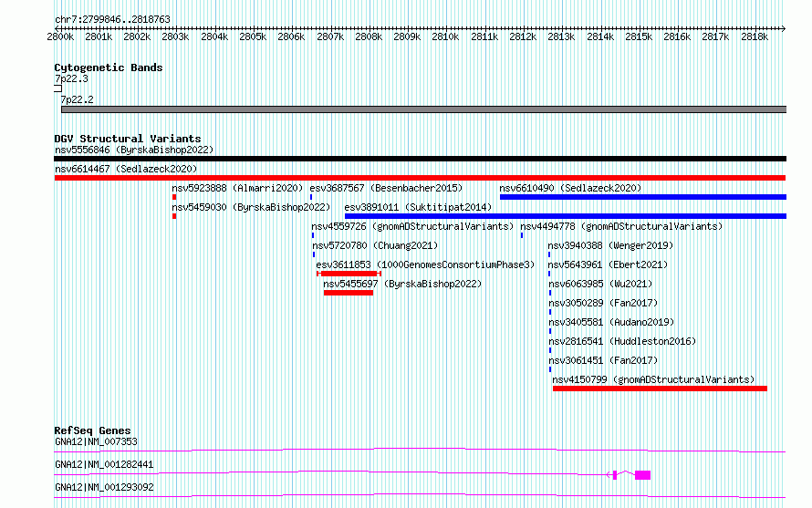
Task: Click the 7p22.3 band label
Action: (71, 78)
